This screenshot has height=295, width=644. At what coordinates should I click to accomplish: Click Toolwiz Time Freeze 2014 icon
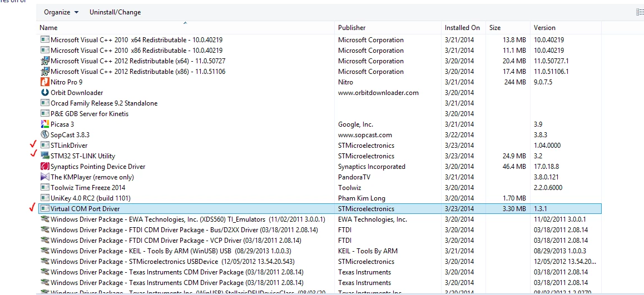44,188
